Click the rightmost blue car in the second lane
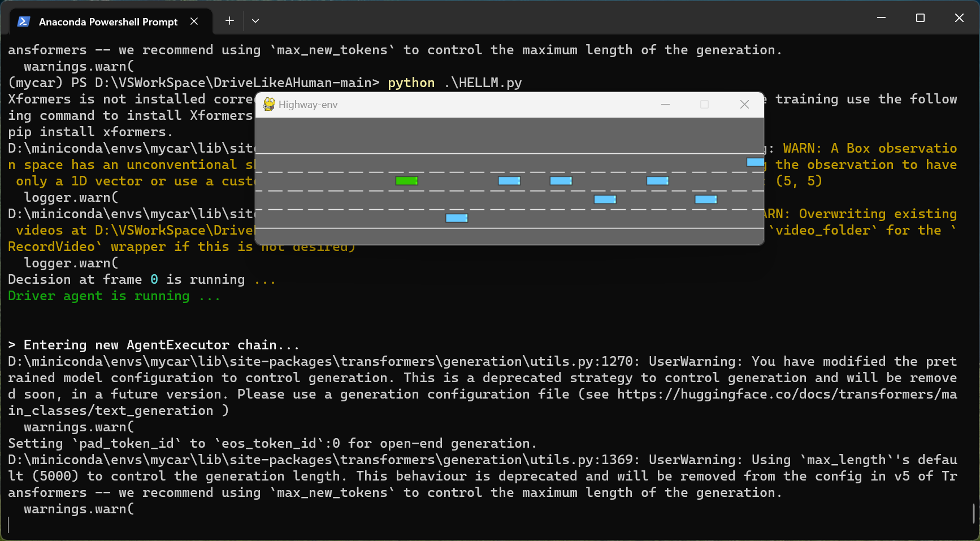 (657, 181)
